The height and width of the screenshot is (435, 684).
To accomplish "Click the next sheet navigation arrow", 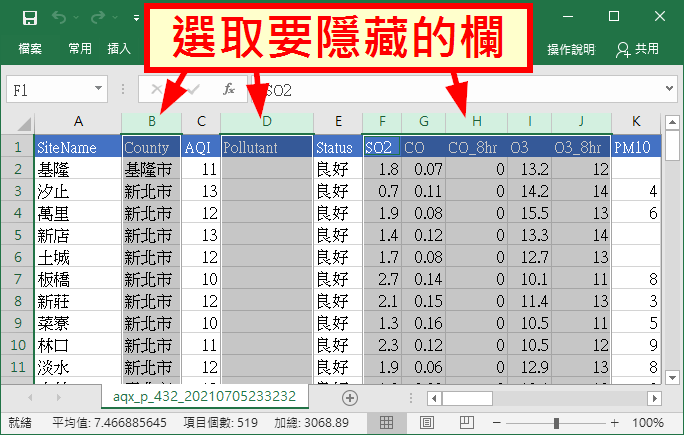I will coord(58,397).
